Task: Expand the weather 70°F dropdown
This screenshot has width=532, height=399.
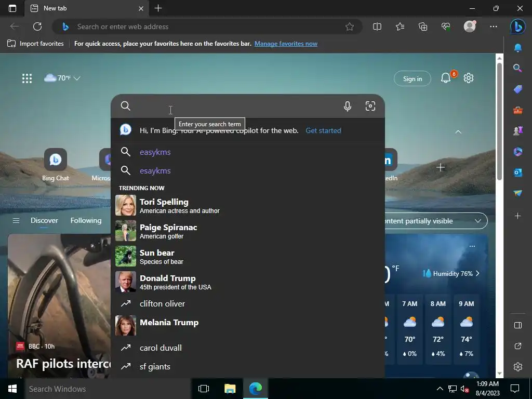Action: [62, 78]
